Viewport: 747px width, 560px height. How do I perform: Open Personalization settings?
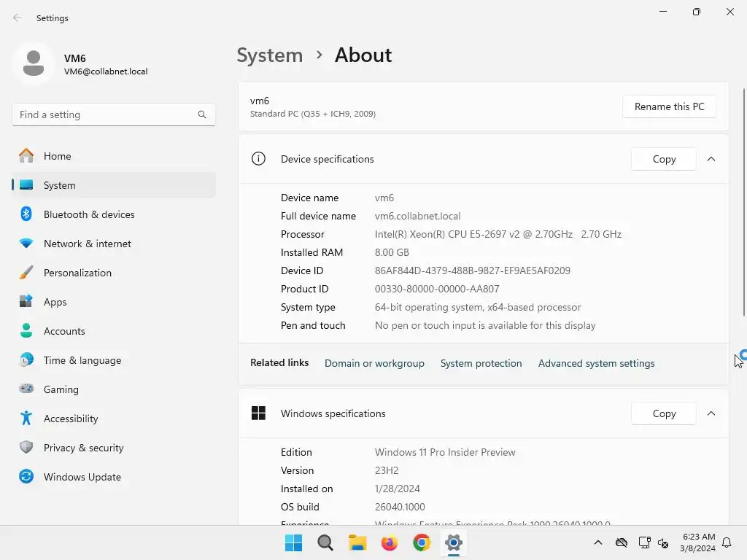point(114,273)
